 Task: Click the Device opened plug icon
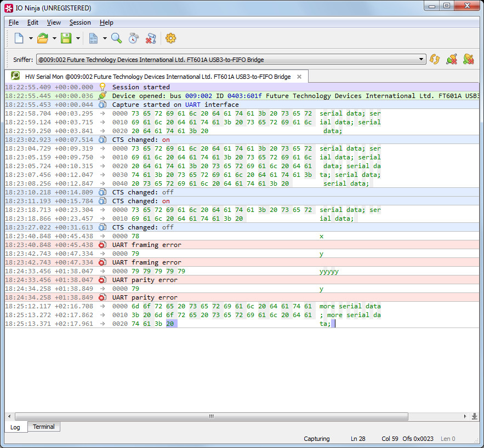pyautogui.click(x=102, y=96)
